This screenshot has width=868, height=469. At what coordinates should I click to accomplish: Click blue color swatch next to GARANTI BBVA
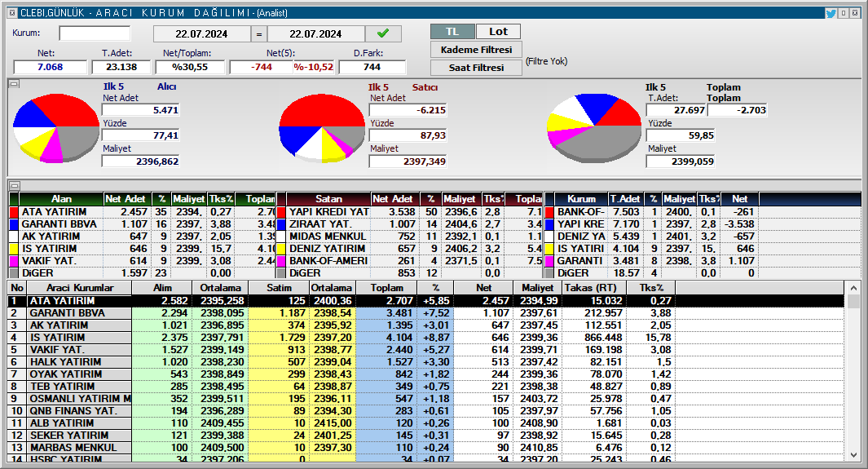14,224
